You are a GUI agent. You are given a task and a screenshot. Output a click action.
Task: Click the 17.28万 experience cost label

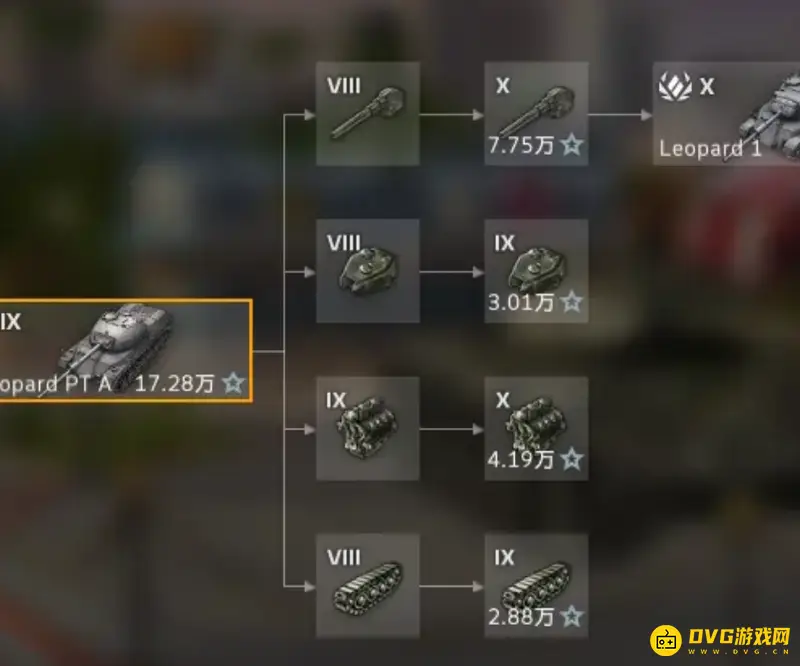174,383
